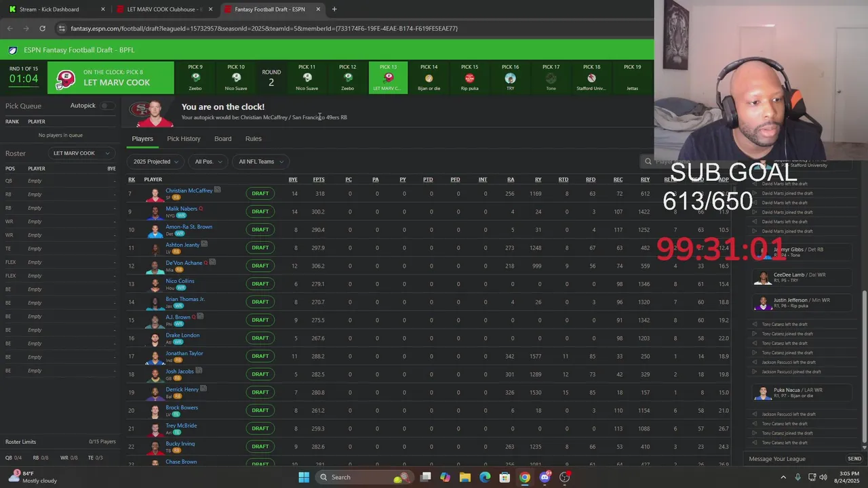The width and height of the screenshot is (868, 488).
Task: Go back using browser back arrow
Action: tap(9, 28)
